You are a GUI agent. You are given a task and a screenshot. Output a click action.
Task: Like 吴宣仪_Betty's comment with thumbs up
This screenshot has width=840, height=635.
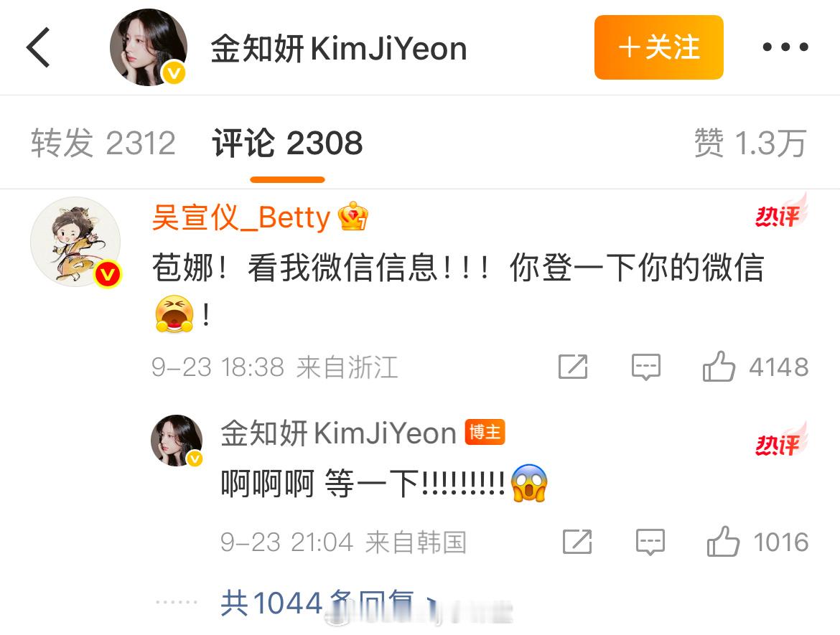click(719, 367)
